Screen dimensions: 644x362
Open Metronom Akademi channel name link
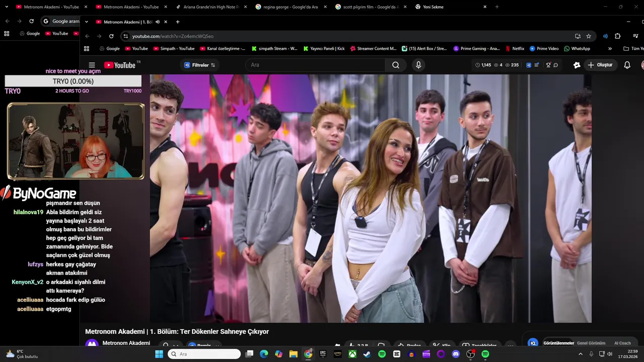(126, 343)
